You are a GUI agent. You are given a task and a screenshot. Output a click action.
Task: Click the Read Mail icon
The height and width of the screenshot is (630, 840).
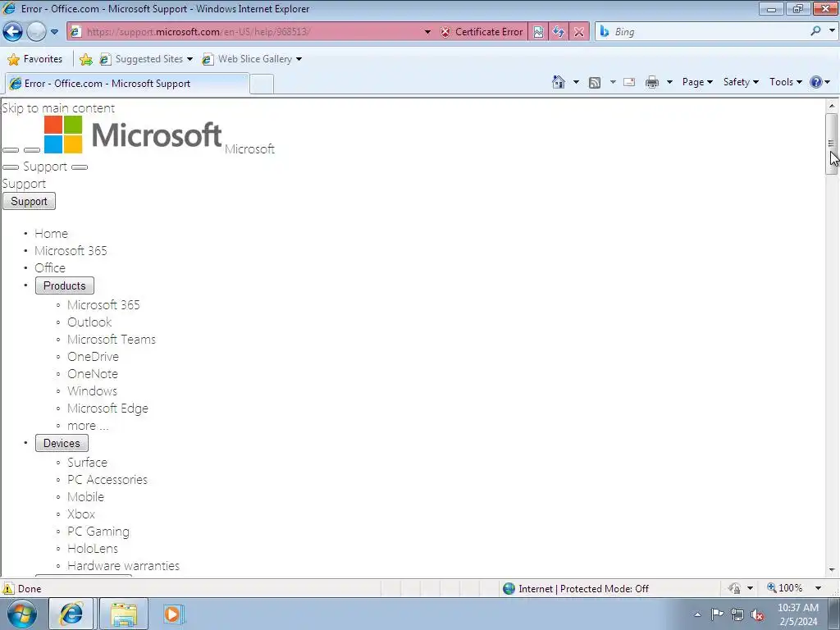click(x=629, y=82)
